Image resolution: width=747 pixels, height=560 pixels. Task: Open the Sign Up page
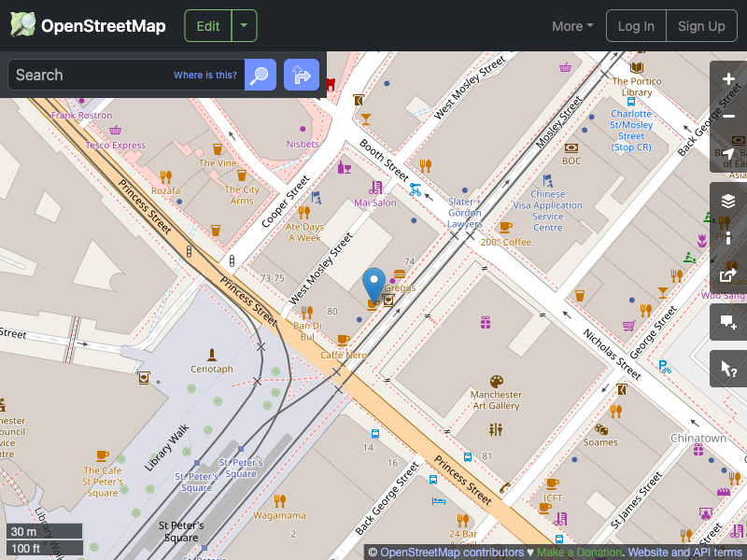point(701,25)
